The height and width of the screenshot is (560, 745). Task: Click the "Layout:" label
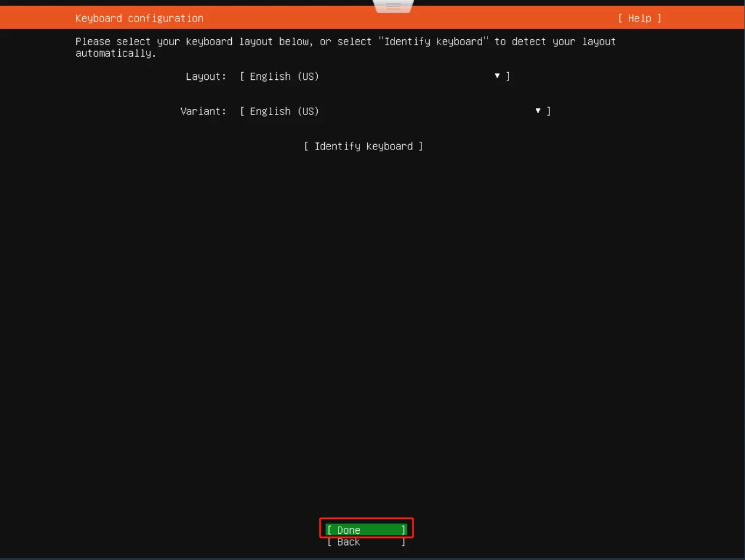206,76
